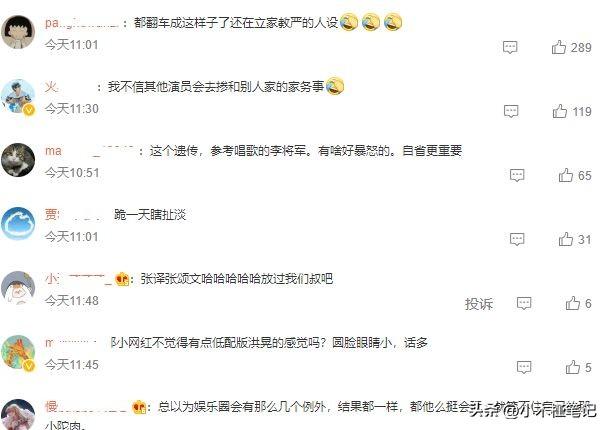Open Chibi Maruko avatar profile
This screenshot has height=430, width=609.
coord(18,32)
